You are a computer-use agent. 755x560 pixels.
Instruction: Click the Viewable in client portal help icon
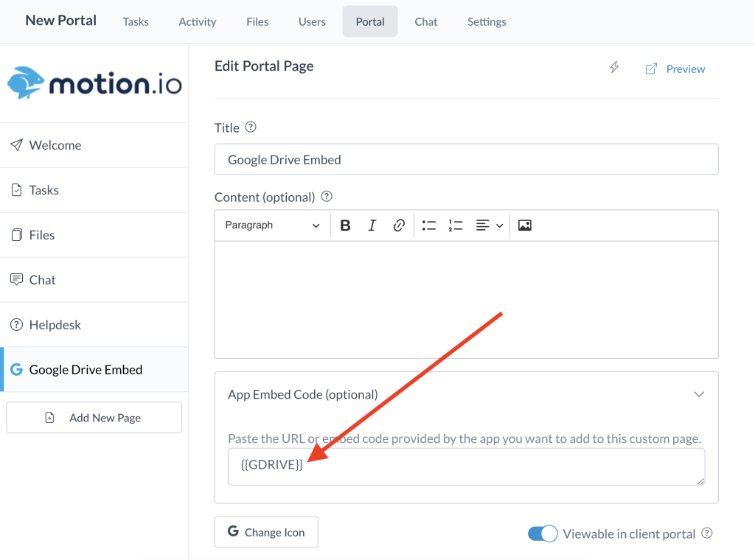707,533
